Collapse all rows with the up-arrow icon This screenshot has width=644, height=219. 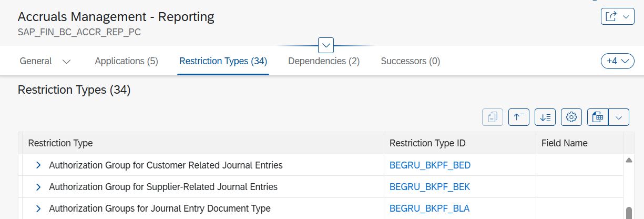click(x=519, y=117)
